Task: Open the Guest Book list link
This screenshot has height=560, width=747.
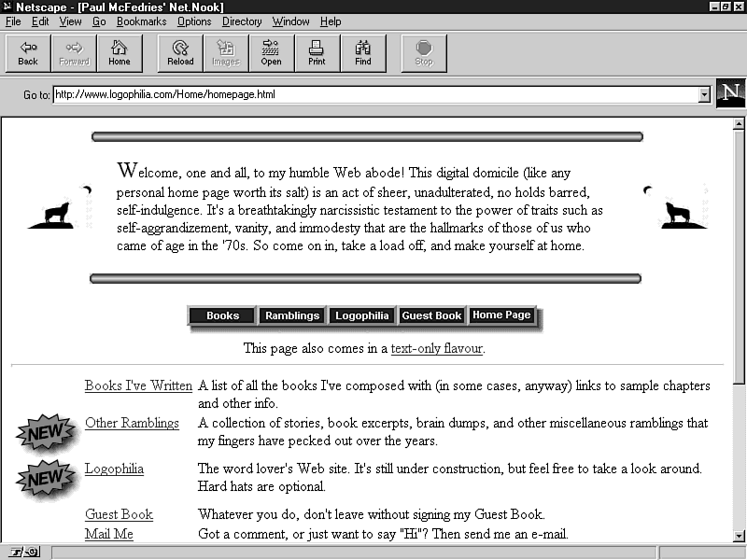Action: 120,514
